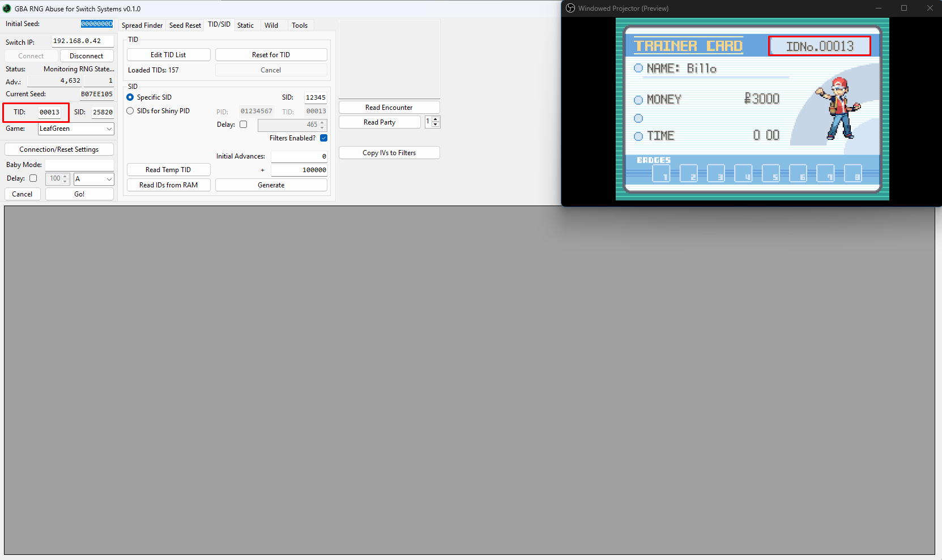942x560 pixels.
Task: Click the Loaded TIDs: 157 label
Action: pos(154,70)
